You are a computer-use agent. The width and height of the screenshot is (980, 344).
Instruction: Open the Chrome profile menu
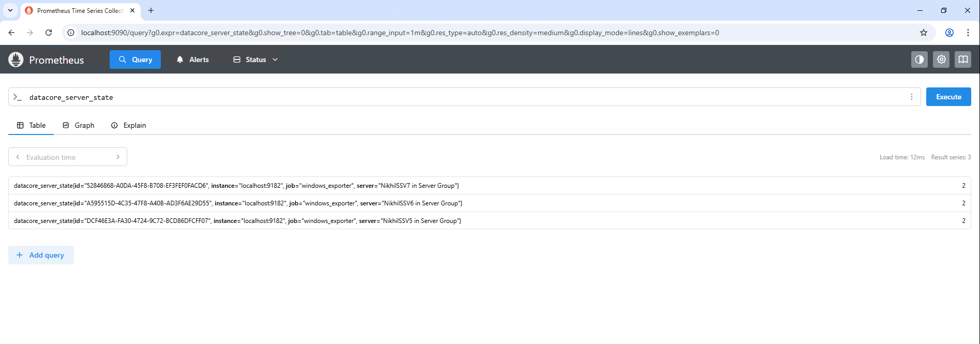click(x=949, y=33)
